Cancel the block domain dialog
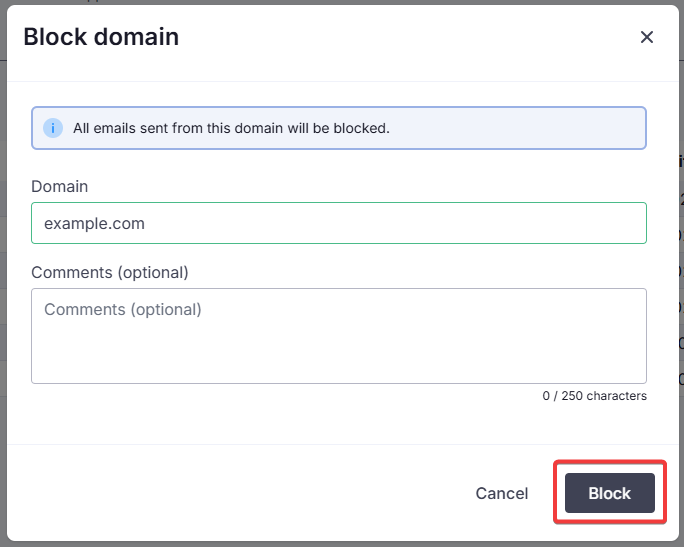Viewport: 684px width, 547px height. coord(502,493)
